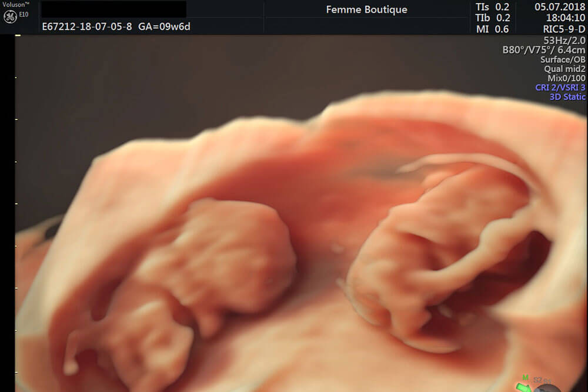Click the B80°/V75°/ 6.4cm readout

coord(544,50)
